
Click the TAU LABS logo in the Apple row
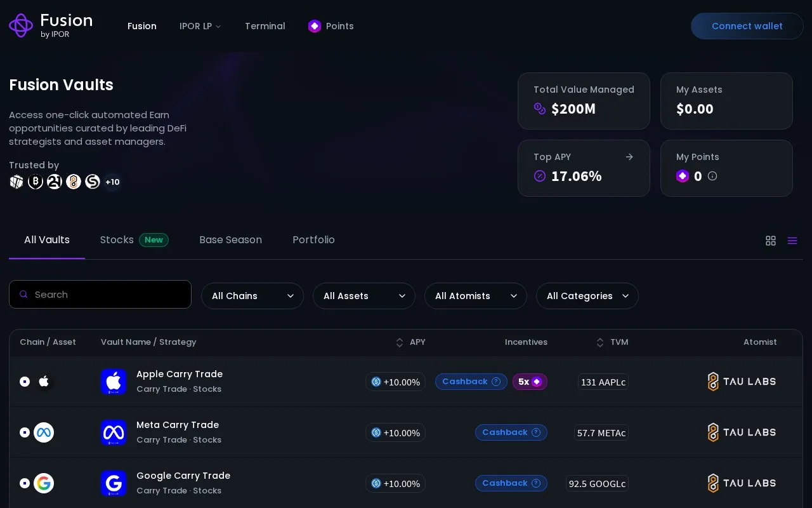[x=742, y=382]
